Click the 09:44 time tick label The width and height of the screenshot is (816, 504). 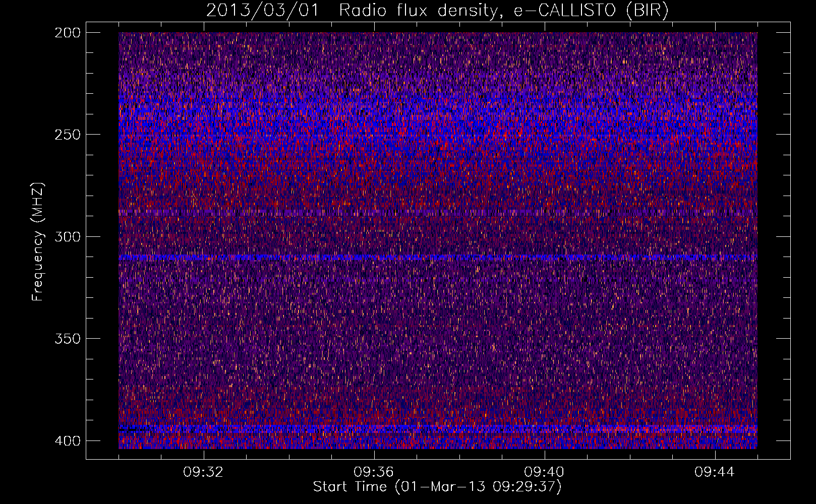coord(715,472)
